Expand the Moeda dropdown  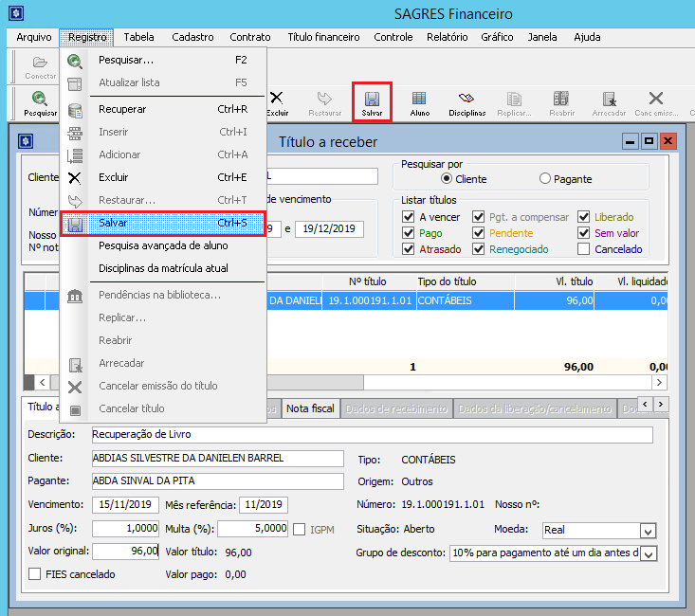tap(648, 531)
